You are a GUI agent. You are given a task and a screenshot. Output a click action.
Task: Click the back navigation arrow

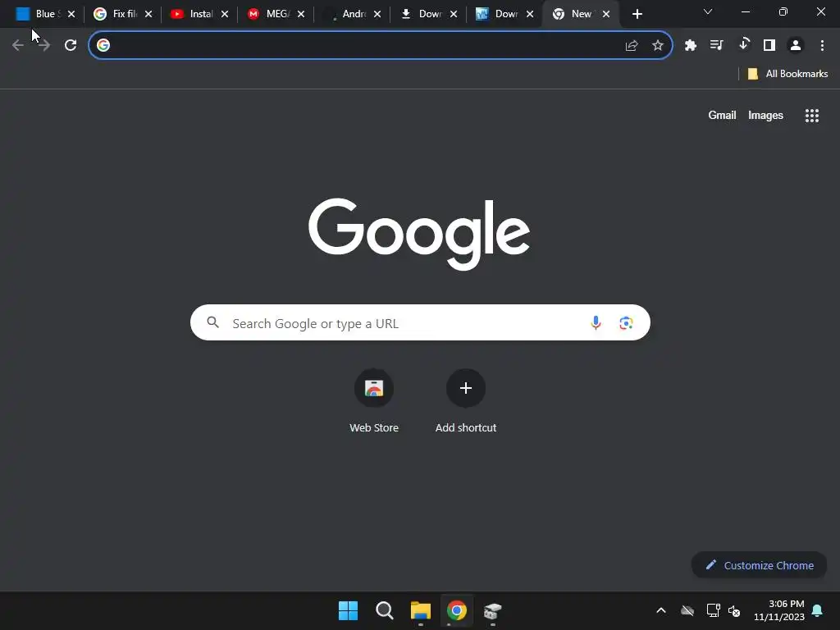pos(18,46)
